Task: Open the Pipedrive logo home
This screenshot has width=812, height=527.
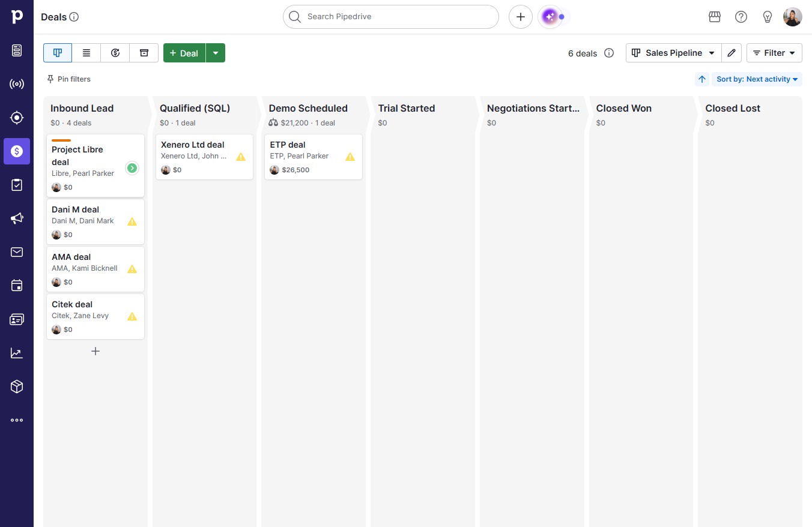Action: [x=17, y=17]
